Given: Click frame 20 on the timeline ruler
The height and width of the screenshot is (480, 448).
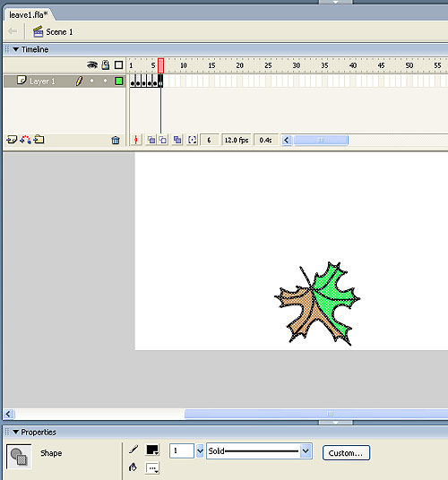Looking at the screenshot, I should pyautogui.click(x=239, y=65).
